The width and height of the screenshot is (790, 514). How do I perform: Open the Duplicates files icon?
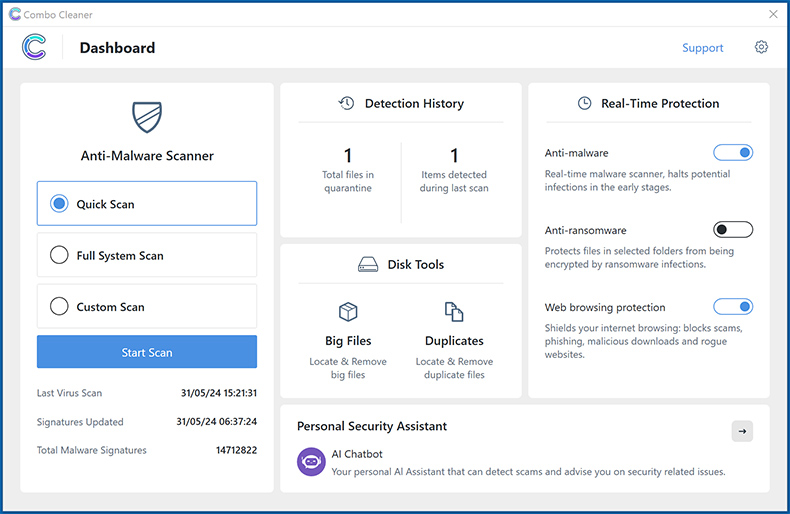454,312
